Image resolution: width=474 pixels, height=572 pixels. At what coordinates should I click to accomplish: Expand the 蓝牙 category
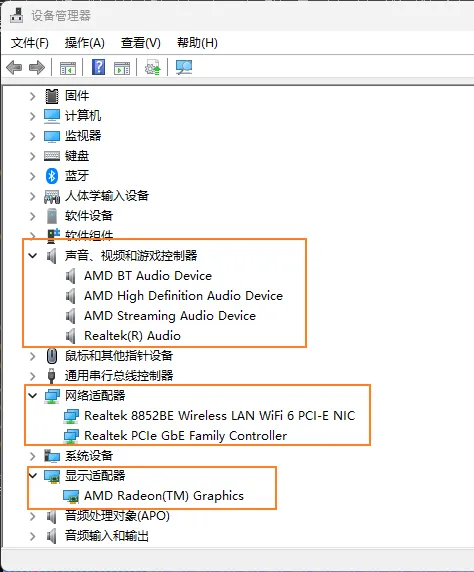[32, 176]
